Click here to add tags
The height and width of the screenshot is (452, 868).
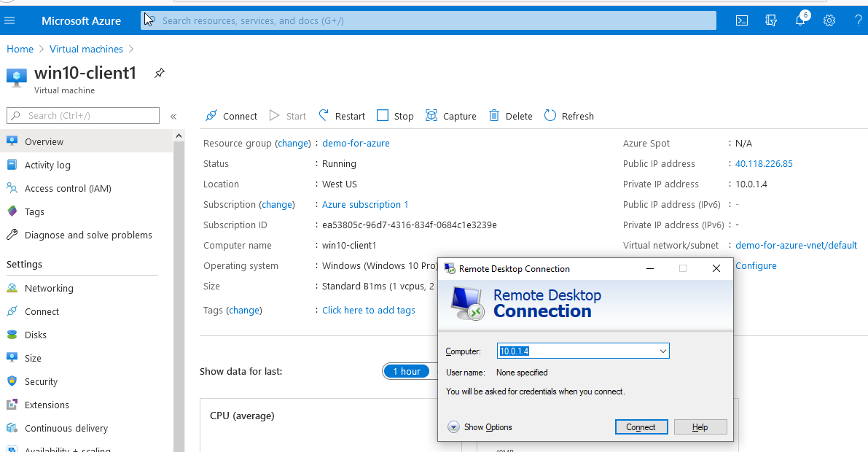[x=369, y=310]
